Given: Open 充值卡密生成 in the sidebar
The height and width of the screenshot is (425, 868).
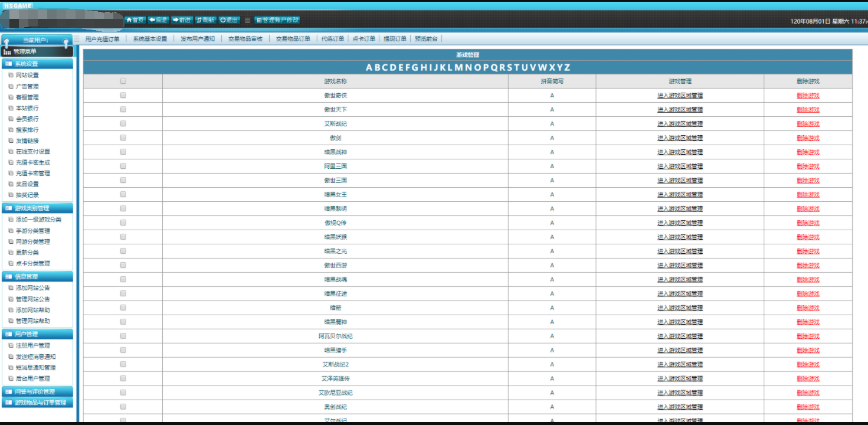Looking at the screenshot, I should click(x=32, y=162).
